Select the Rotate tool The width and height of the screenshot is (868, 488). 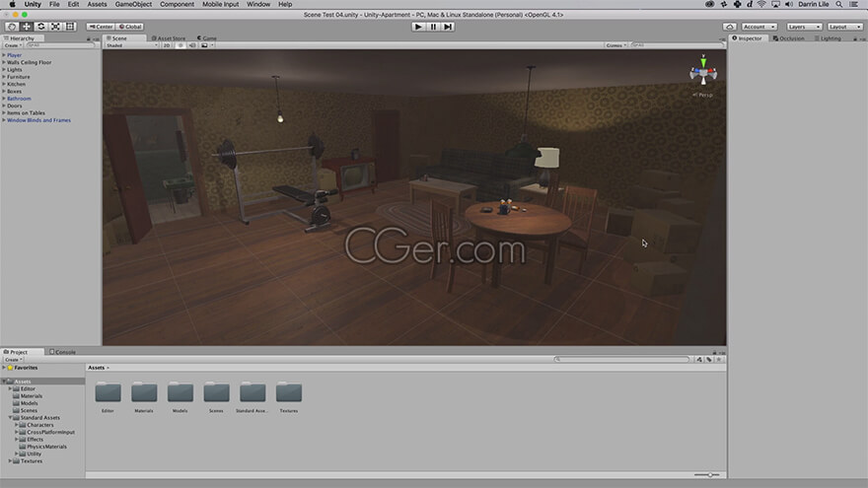point(41,27)
